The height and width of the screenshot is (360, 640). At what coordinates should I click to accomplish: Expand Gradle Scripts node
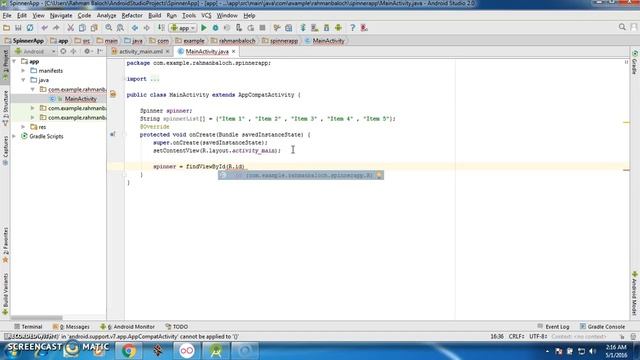click(x=15, y=136)
